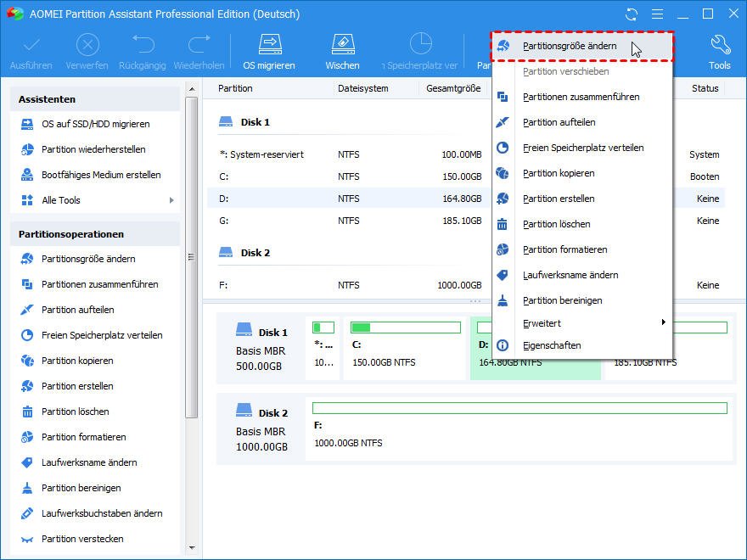Viewport: 747px width, 560px height.
Task: Click the Disk 1 header in partition list
Action: [x=244, y=122]
